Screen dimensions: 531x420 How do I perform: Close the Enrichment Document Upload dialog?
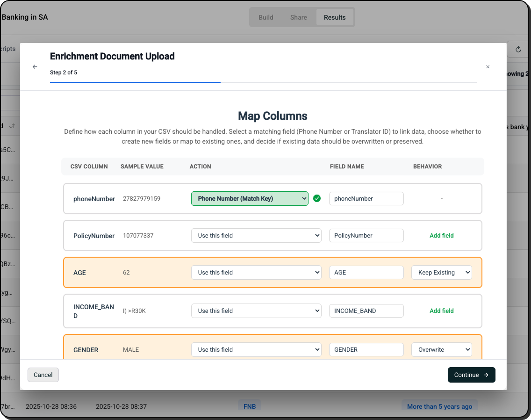pyautogui.click(x=488, y=67)
